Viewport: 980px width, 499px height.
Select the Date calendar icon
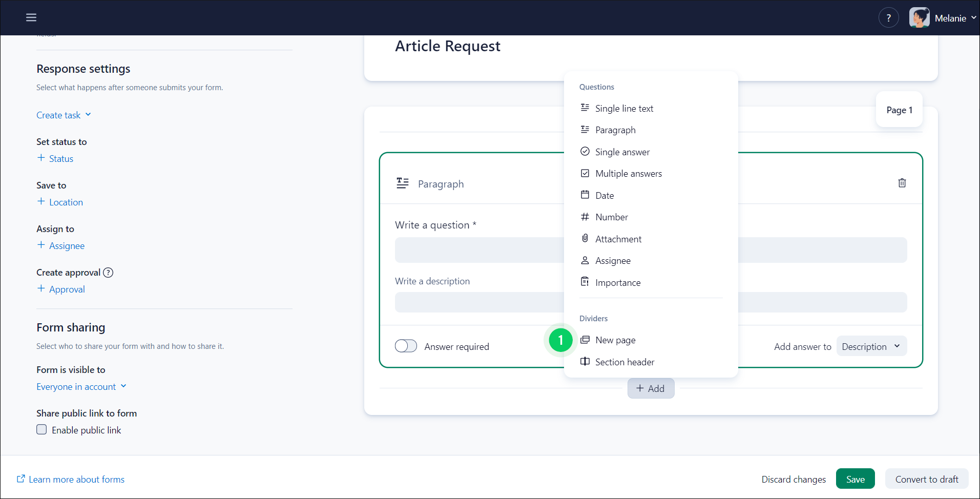click(x=585, y=195)
